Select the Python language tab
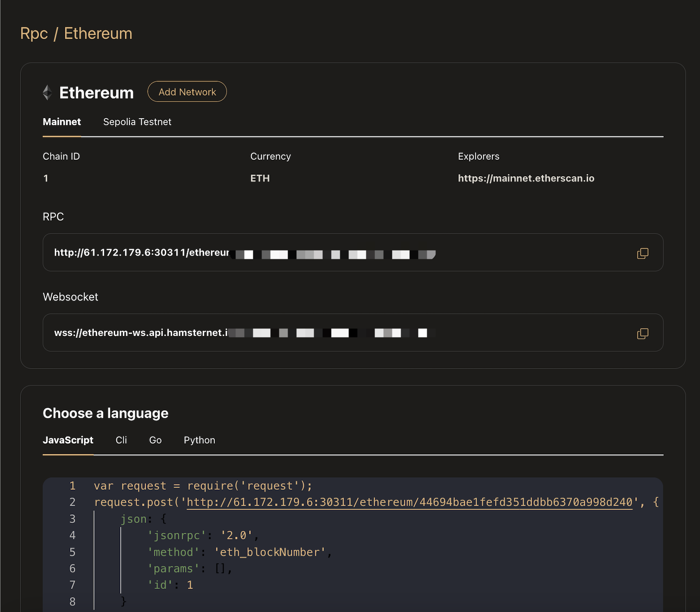 click(x=200, y=440)
